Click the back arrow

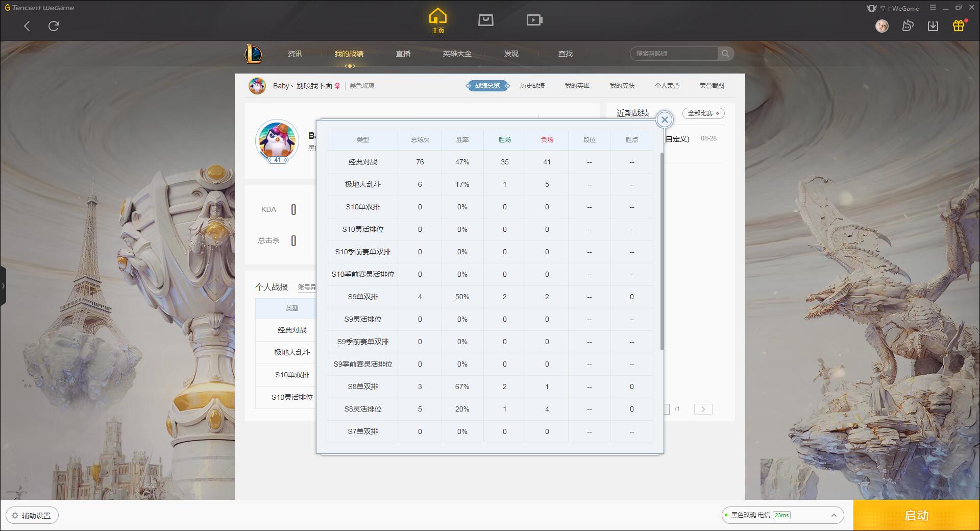coord(27,26)
